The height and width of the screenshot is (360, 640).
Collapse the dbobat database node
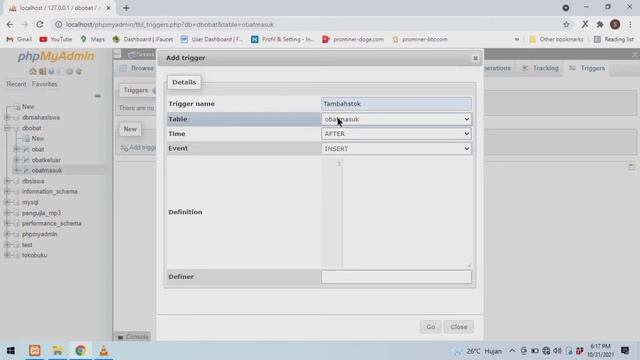click(7, 128)
